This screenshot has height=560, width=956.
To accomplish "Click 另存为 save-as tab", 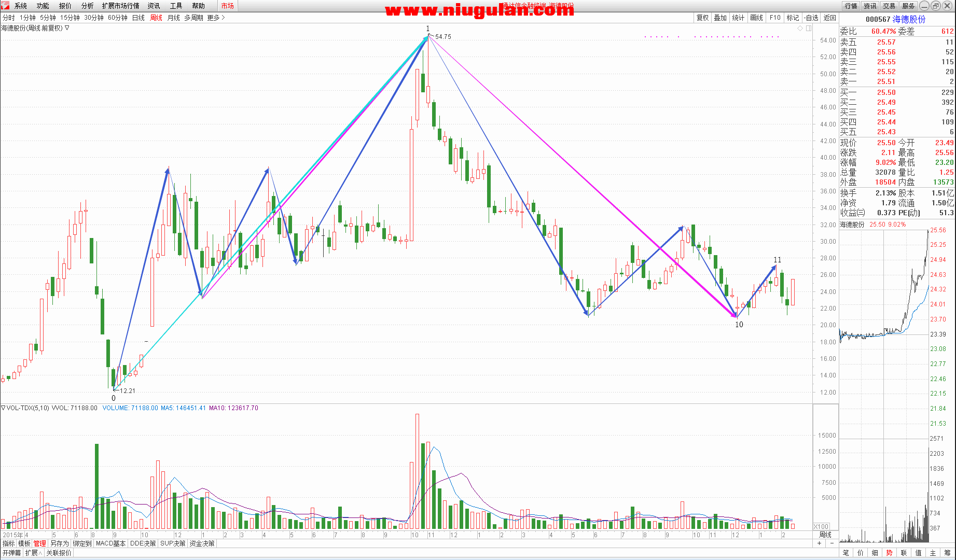I will (x=60, y=543).
